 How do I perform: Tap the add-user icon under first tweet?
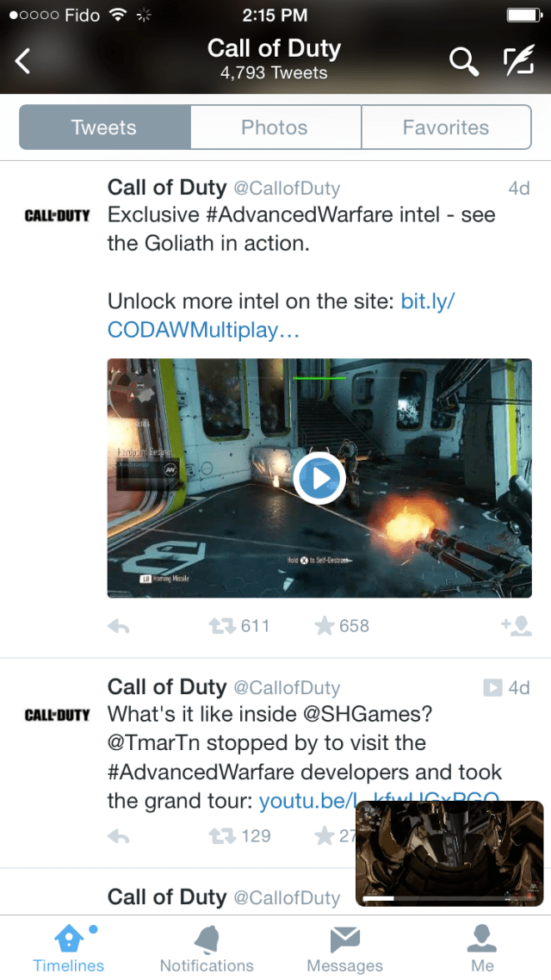516,626
